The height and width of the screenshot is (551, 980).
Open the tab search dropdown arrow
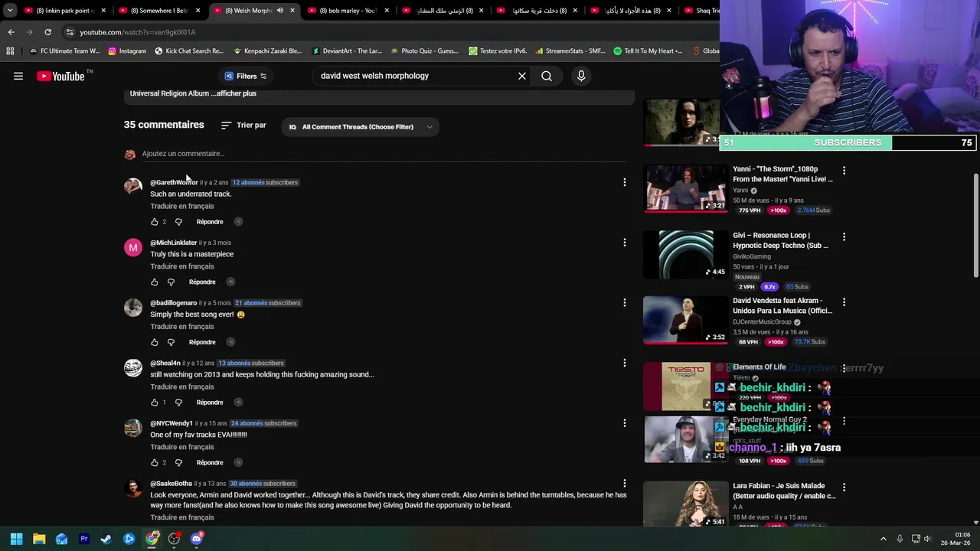(x=9, y=11)
